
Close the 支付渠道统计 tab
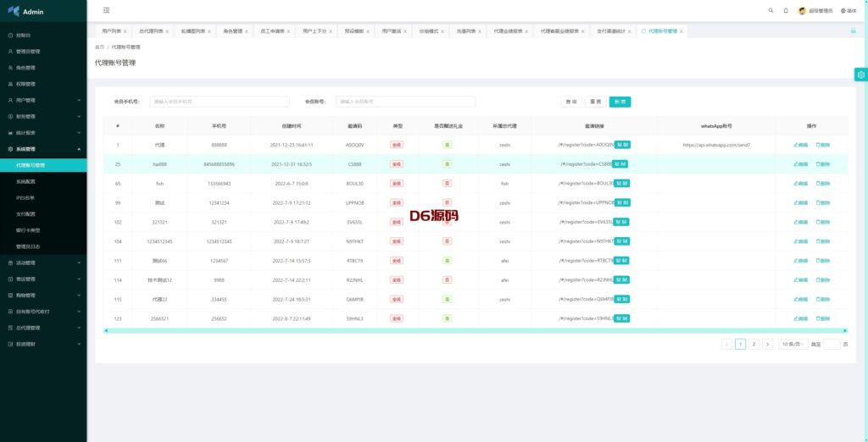pyautogui.click(x=630, y=31)
